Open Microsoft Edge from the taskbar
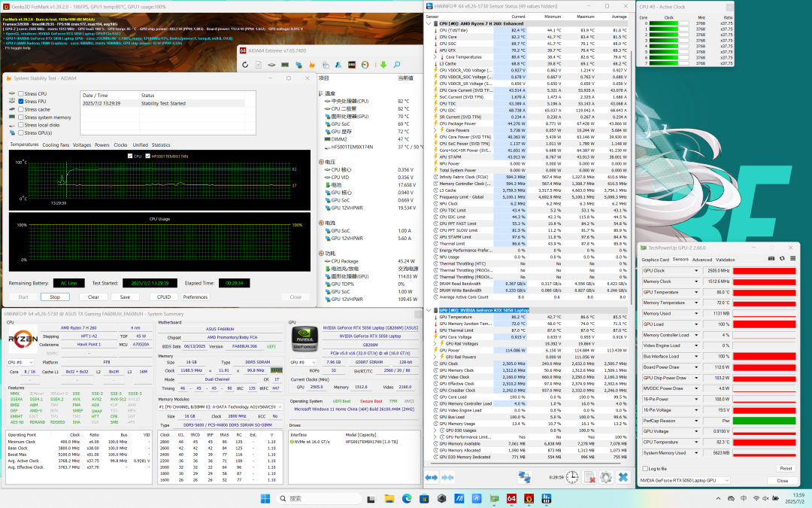The image size is (812, 508). (407, 499)
